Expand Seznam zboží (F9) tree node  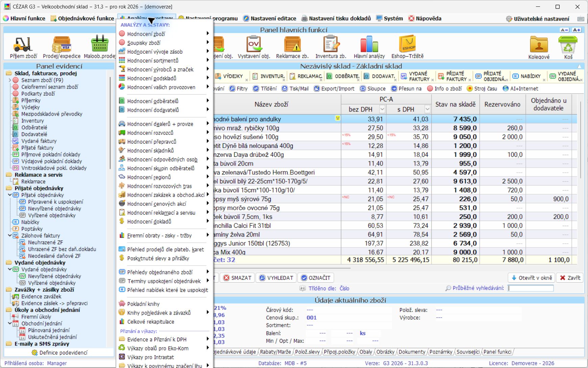click(x=10, y=80)
